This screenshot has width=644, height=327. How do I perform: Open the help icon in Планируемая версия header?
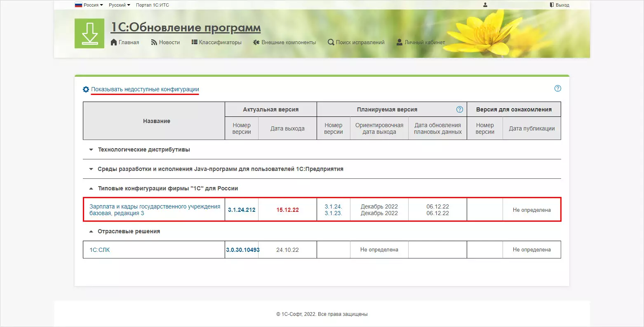pyautogui.click(x=460, y=109)
